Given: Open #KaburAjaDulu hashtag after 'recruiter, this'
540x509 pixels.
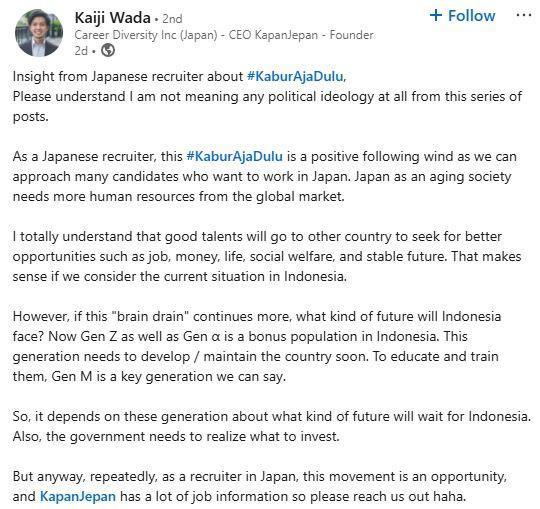Looking at the screenshot, I should click(235, 156).
